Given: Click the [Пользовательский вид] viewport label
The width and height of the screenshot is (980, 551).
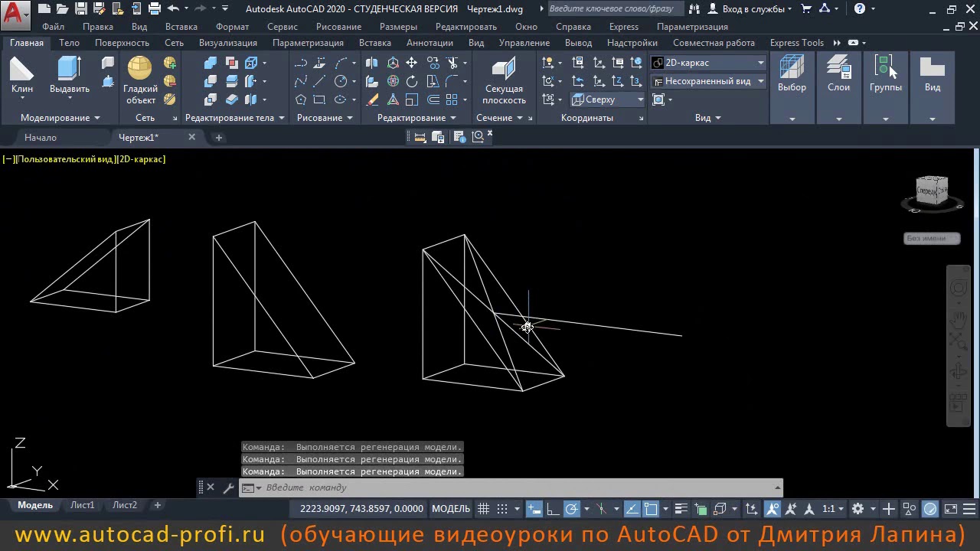Looking at the screenshot, I should point(65,159).
